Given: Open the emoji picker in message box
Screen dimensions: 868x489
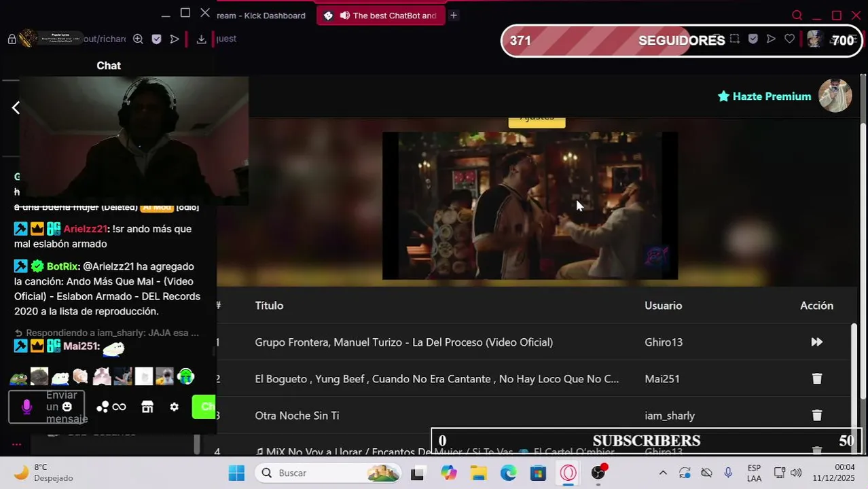Looking at the screenshot, I should [67, 407].
